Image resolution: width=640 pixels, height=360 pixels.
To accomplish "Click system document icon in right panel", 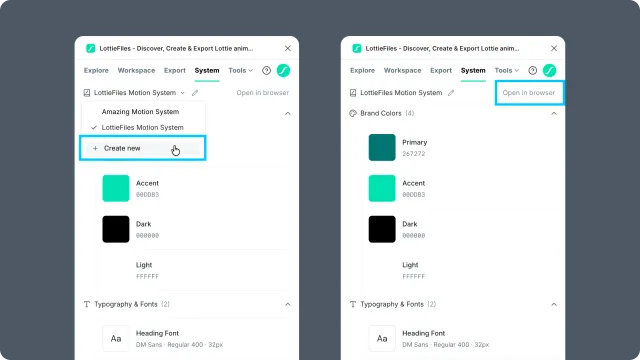I will click(x=353, y=93).
